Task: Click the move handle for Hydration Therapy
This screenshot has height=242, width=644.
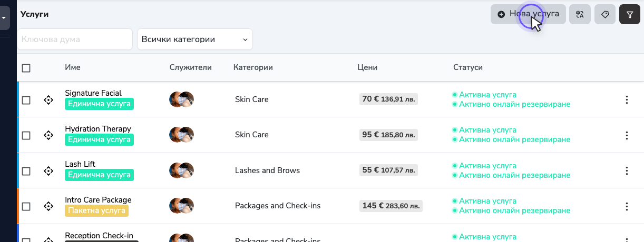Action: [48, 135]
